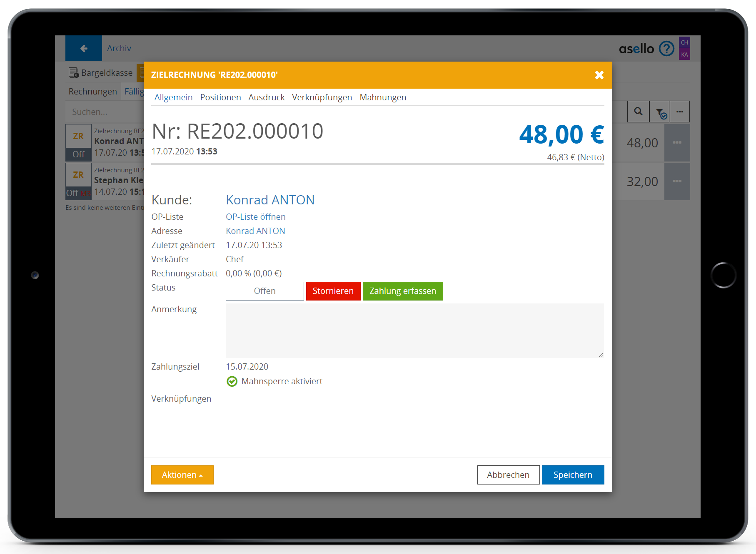Click the Offen status toggle
Viewport: 756px width, 554px height.
point(264,291)
